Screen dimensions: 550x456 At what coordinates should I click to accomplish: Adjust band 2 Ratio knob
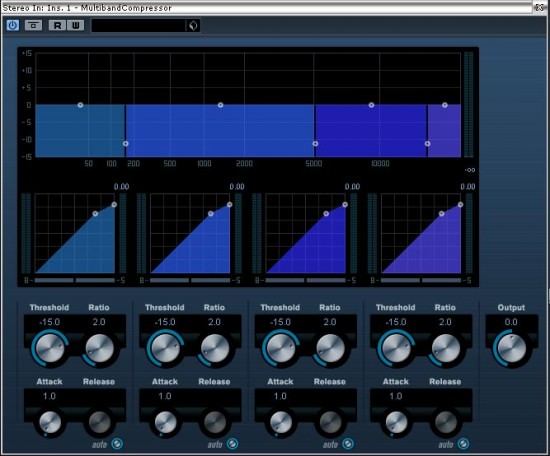point(215,348)
